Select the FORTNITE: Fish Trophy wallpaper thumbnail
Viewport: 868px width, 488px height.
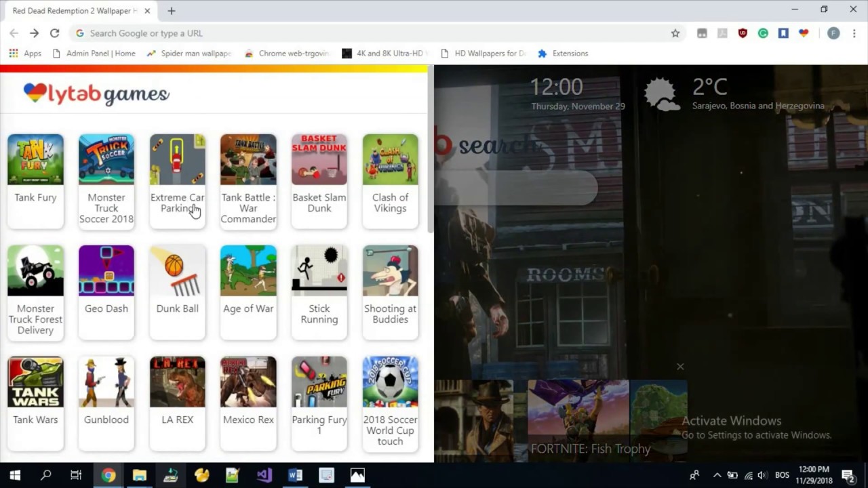pyautogui.click(x=578, y=420)
